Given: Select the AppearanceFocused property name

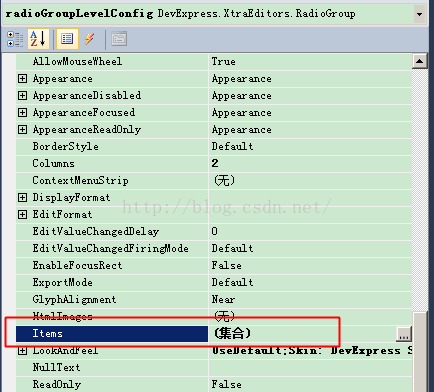Looking at the screenshot, I should coord(84,113).
